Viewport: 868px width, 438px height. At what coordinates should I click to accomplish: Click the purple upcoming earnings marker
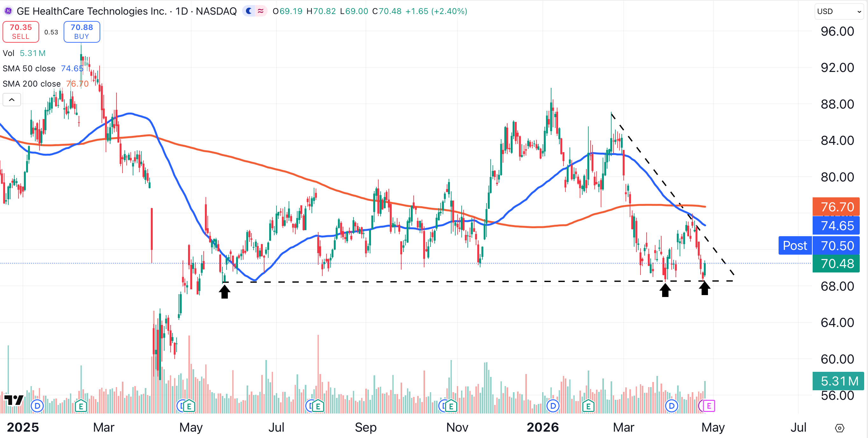pos(709,406)
